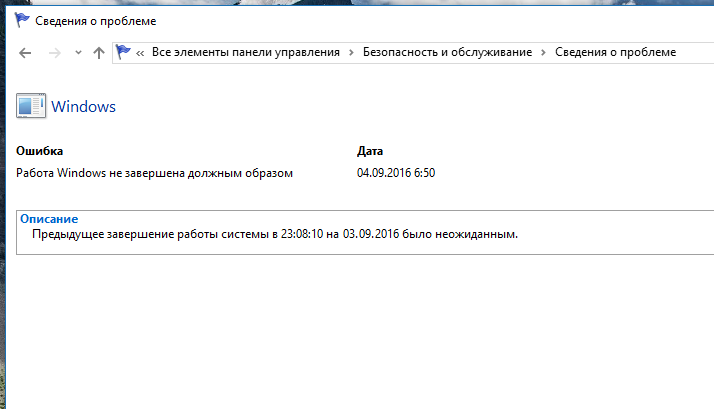Click the 'Описание' section heading
Viewport: 714px width, 409px height.
pyautogui.click(x=49, y=219)
